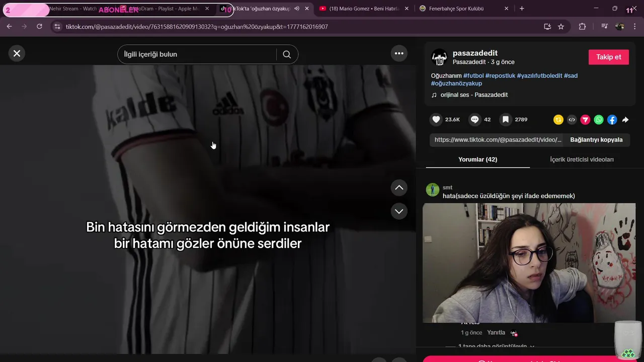Image resolution: width=644 pixels, height=362 pixels.
Task: Click the music note original sound icon
Action: pyautogui.click(x=434, y=95)
